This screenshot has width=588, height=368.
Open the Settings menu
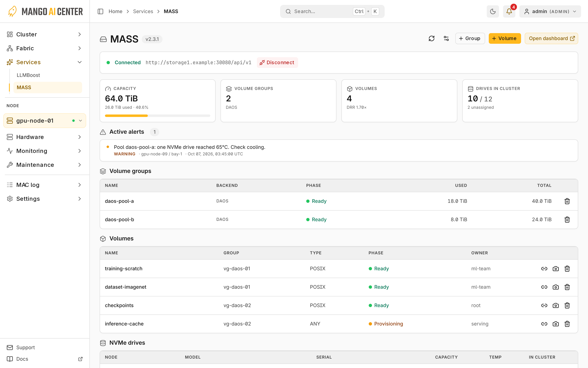(45, 199)
